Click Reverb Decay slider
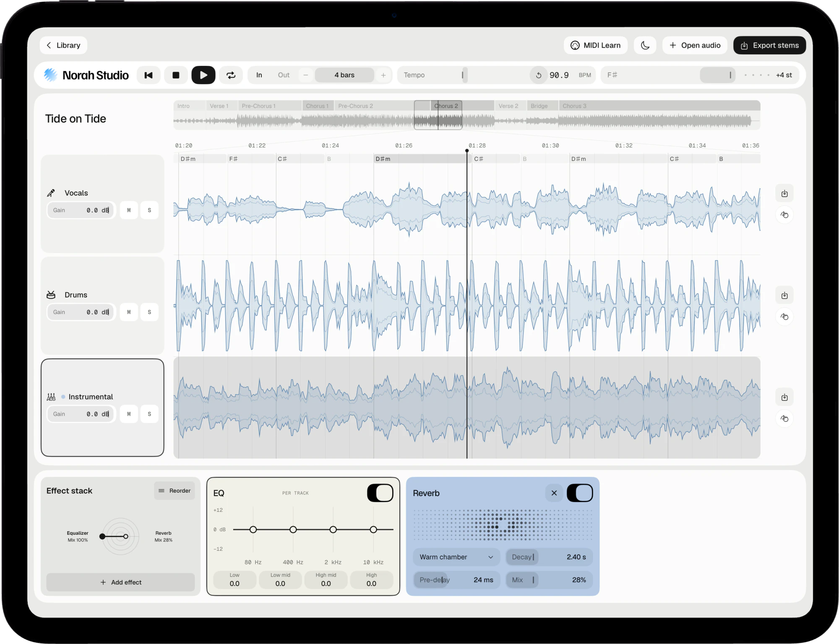 pos(549,557)
